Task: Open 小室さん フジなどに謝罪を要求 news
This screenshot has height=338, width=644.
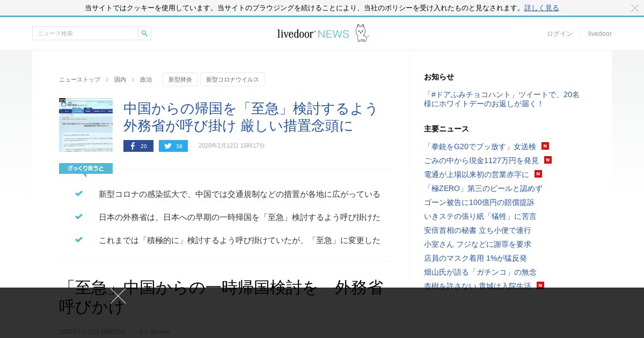Action: pos(478,244)
